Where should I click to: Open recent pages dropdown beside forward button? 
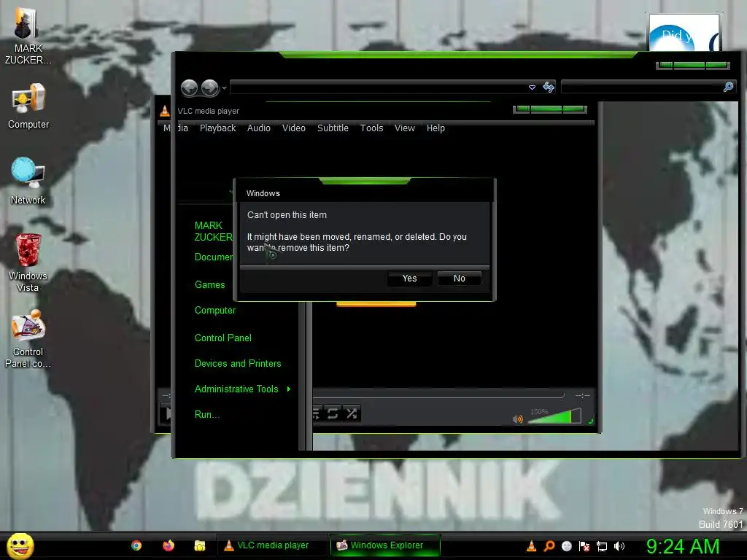click(224, 87)
